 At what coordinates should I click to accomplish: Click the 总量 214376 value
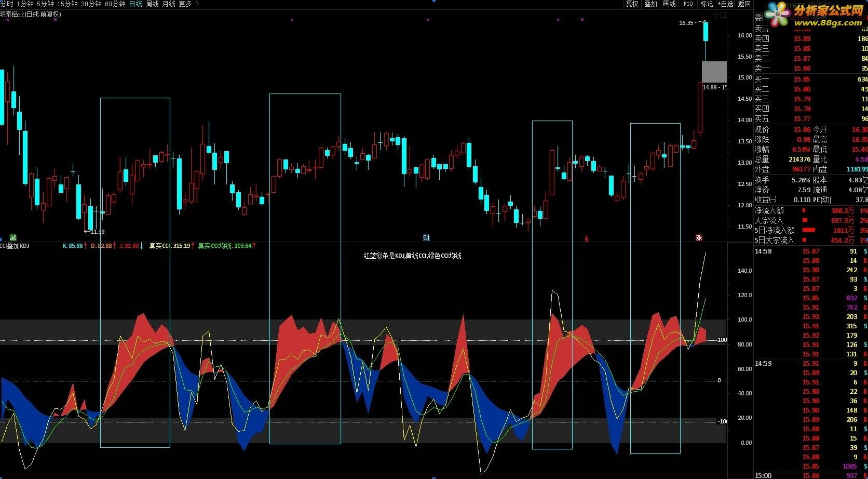pos(799,159)
